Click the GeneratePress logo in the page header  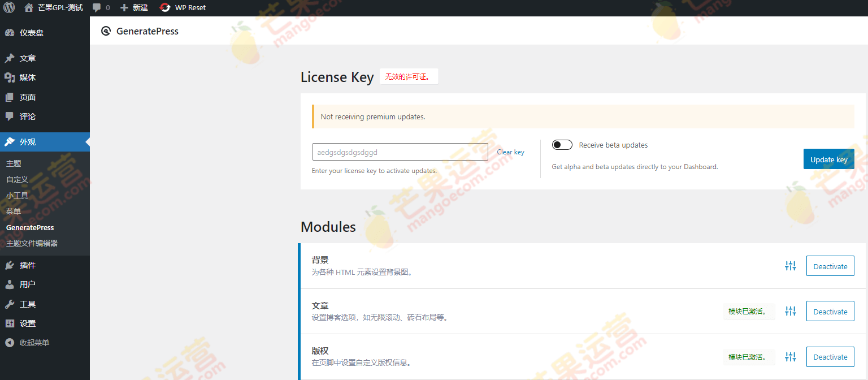(x=106, y=31)
